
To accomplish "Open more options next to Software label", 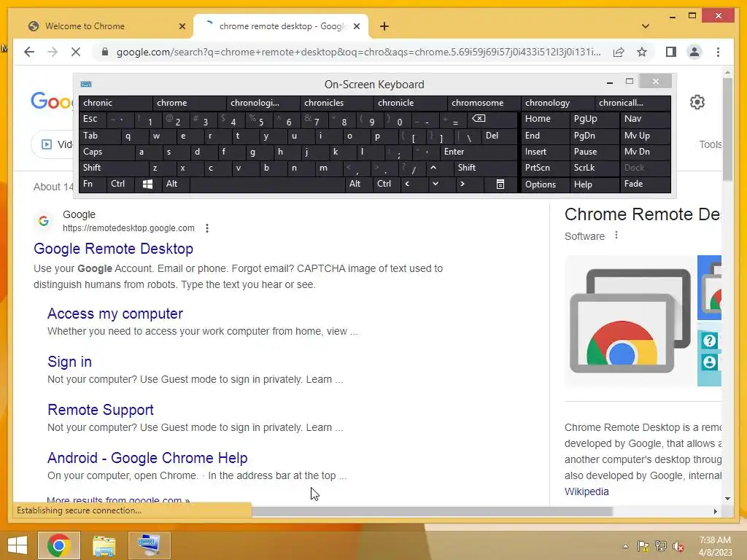I will (x=616, y=236).
